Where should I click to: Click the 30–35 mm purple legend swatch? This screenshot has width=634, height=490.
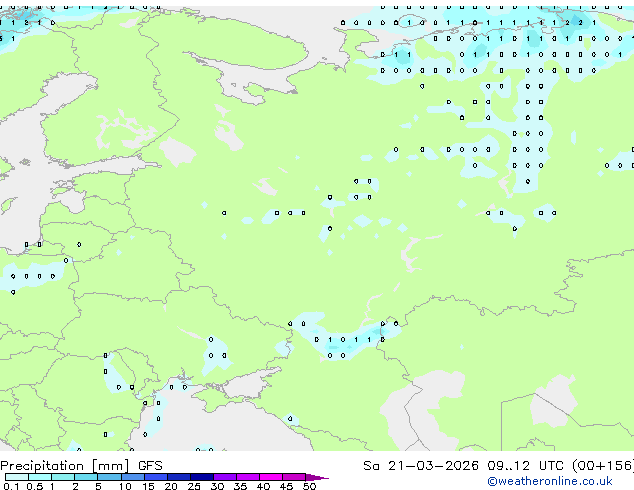point(225,477)
